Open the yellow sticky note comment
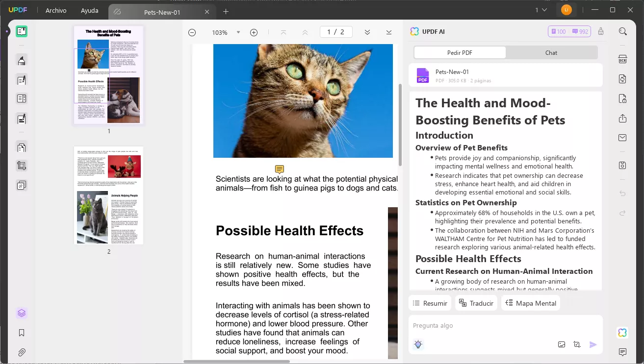The image size is (644, 364). (x=280, y=170)
